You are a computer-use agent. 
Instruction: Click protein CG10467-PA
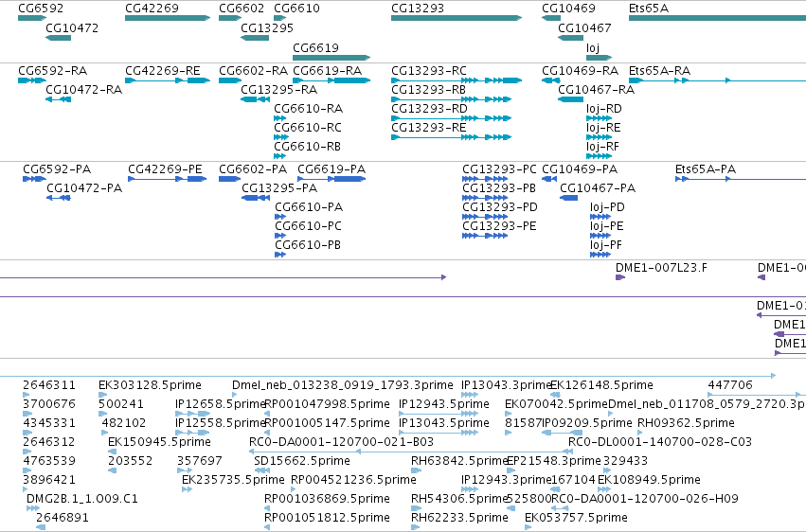598,188
